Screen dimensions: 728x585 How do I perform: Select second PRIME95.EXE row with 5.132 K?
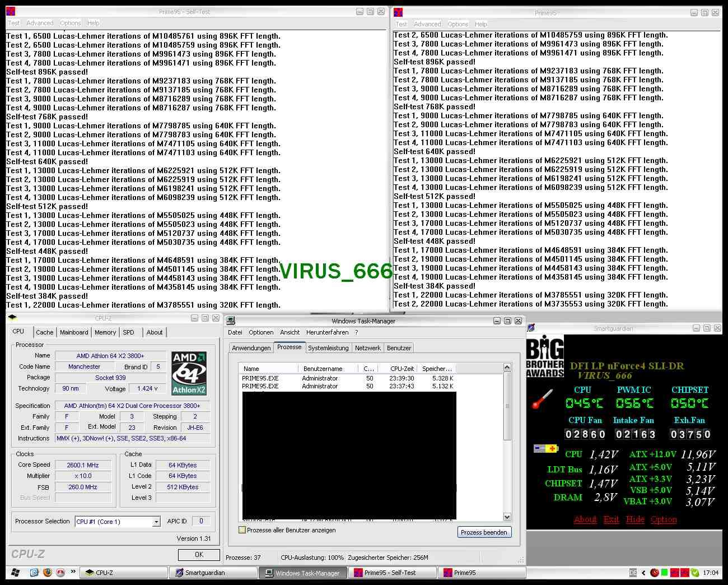[348, 386]
